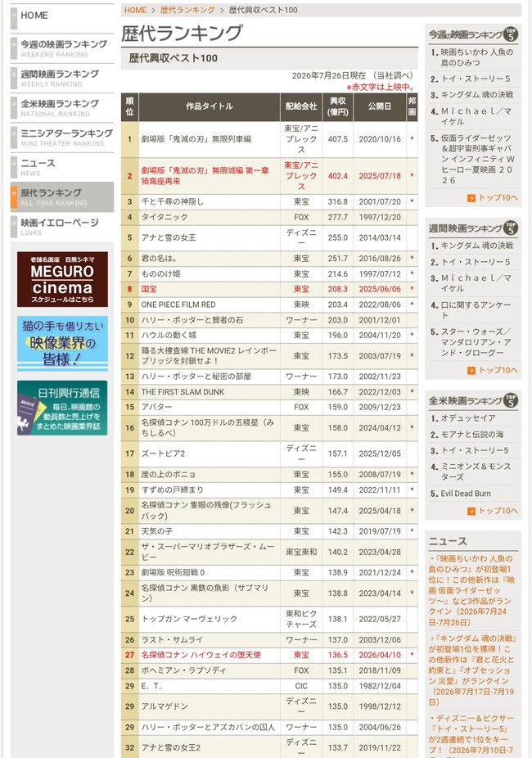This screenshot has height=758, width=532.
Task: Click title タイタニック
Action: [165, 218]
